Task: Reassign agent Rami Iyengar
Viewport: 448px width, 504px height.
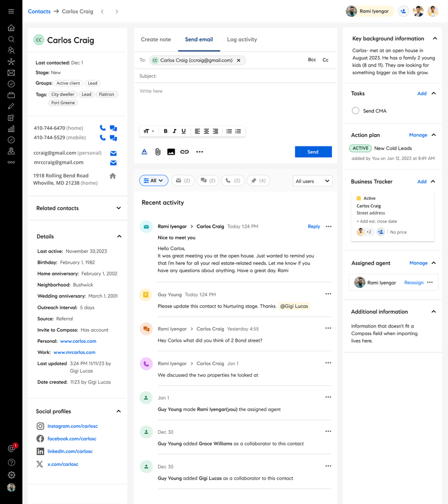Action: click(x=414, y=283)
